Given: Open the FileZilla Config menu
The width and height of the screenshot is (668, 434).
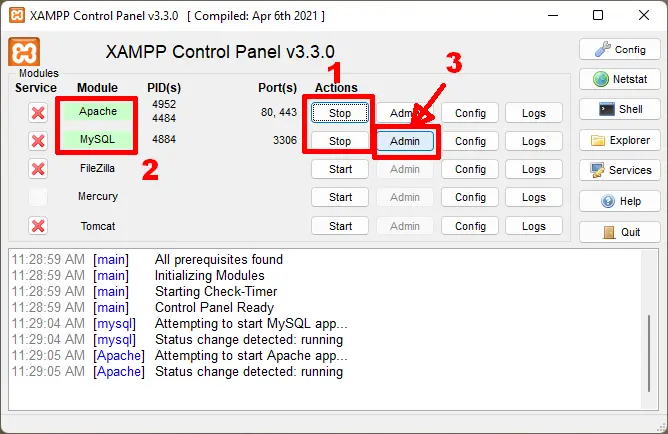Looking at the screenshot, I should pyautogui.click(x=470, y=169).
